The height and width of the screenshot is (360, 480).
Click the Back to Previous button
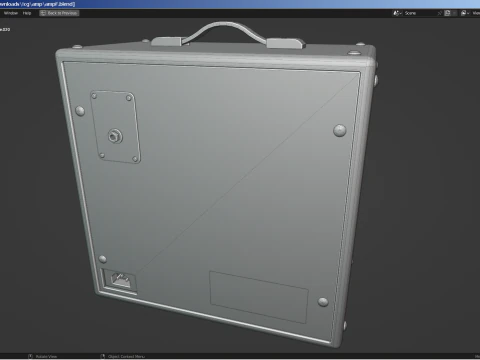point(59,13)
